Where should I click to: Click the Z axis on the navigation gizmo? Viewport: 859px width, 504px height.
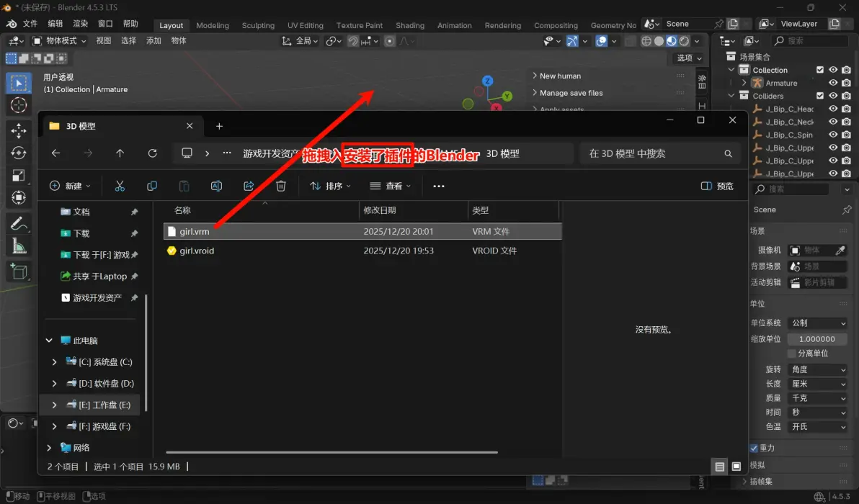click(x=487, y=81)
